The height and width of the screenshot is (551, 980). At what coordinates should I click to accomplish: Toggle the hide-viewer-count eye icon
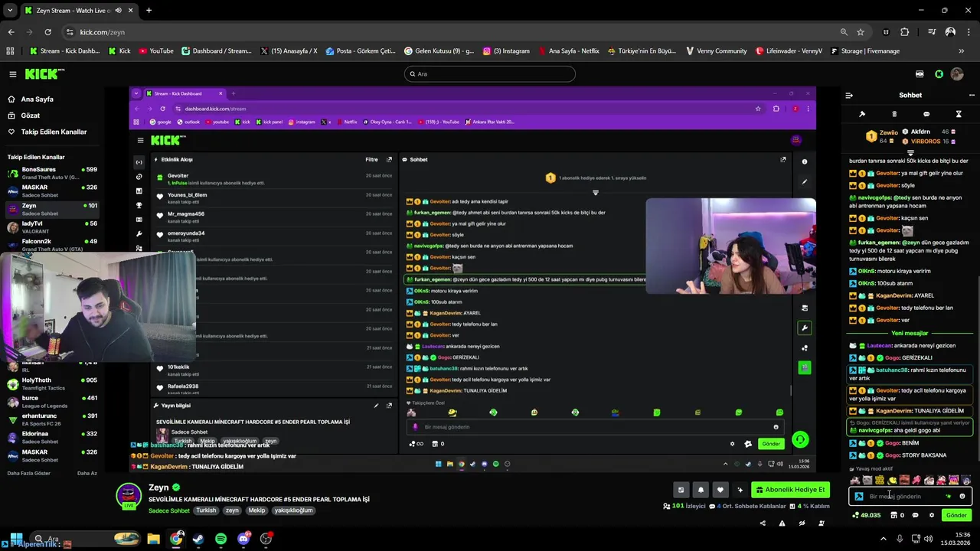(x=802, y=523)
